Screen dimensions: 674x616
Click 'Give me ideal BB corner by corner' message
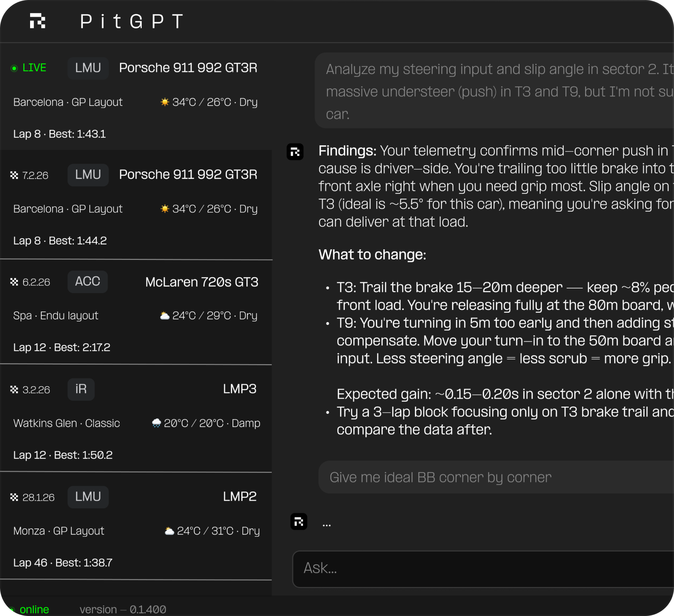[496, 477]
